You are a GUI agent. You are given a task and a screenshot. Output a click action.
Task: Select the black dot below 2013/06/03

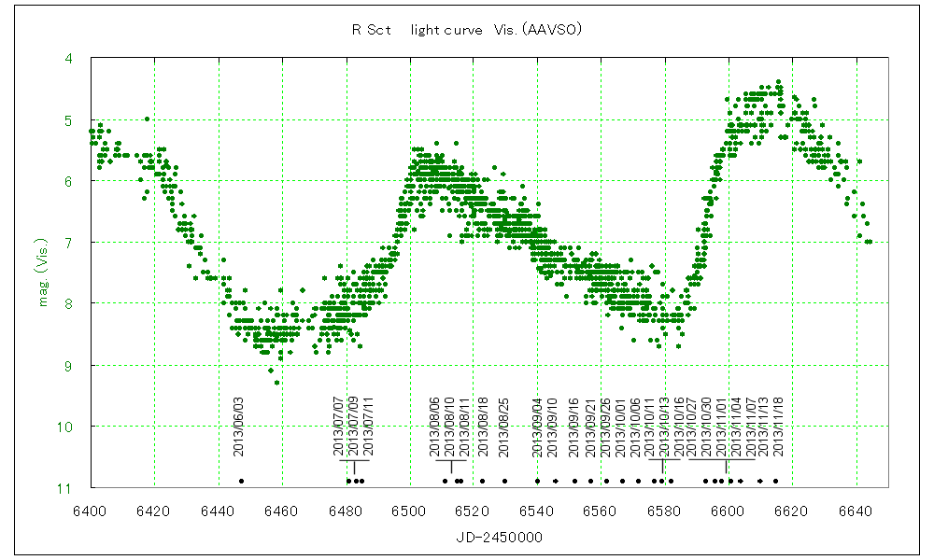[x=241, y=481]
